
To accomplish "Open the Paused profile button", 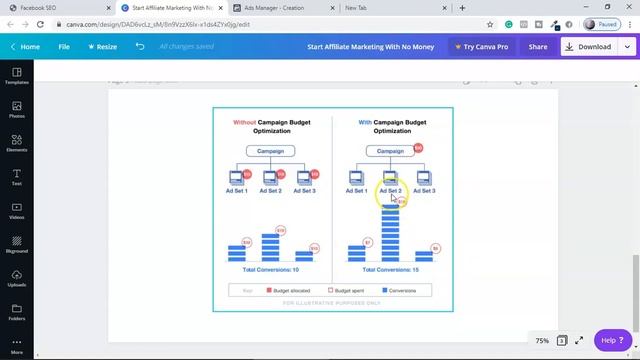I will tap(602, 24).
